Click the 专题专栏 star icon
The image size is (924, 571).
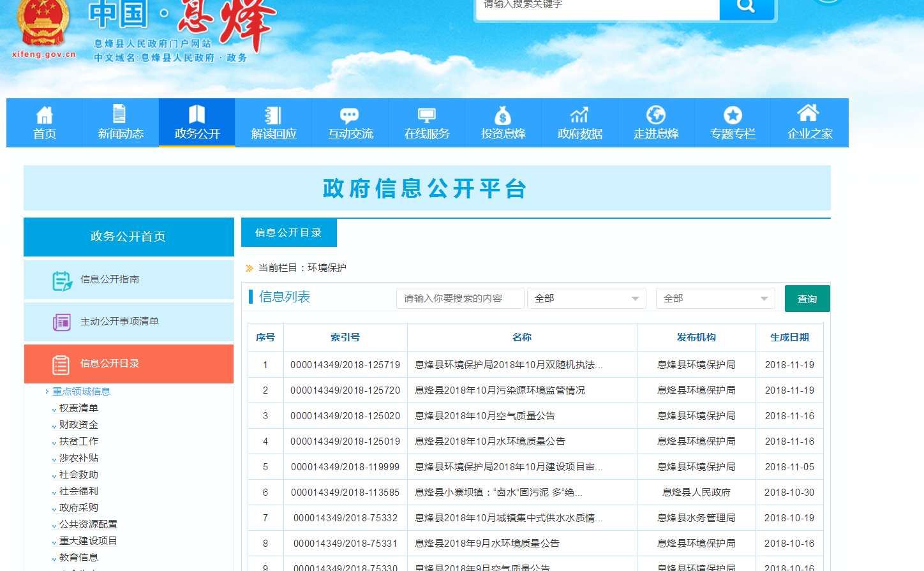733,115
